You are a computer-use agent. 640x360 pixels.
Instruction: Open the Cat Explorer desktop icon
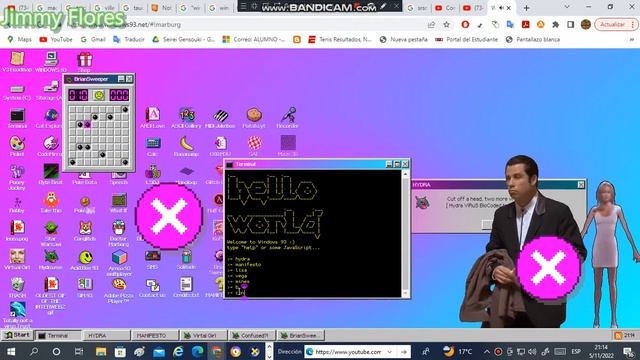[51, 118]
